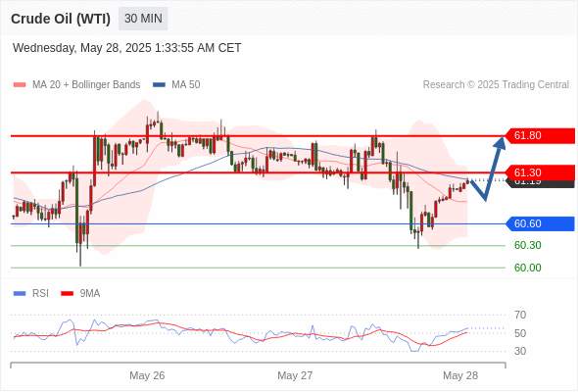Click the Crude Oil (WTI) title

[x=61, y=19]
